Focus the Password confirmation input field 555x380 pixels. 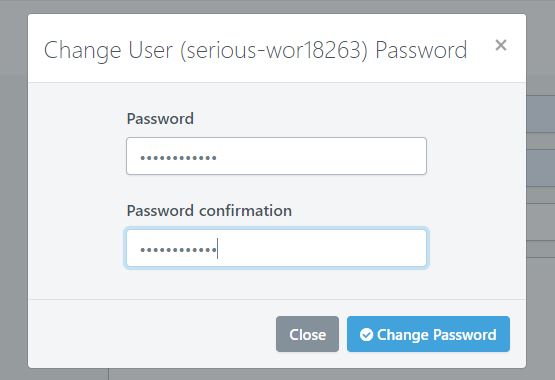pyautogui.click(x=276, y=248)
